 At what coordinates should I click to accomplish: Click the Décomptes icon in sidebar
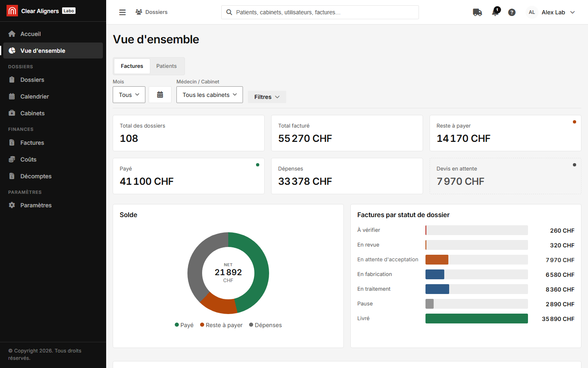tap(12, 176)
